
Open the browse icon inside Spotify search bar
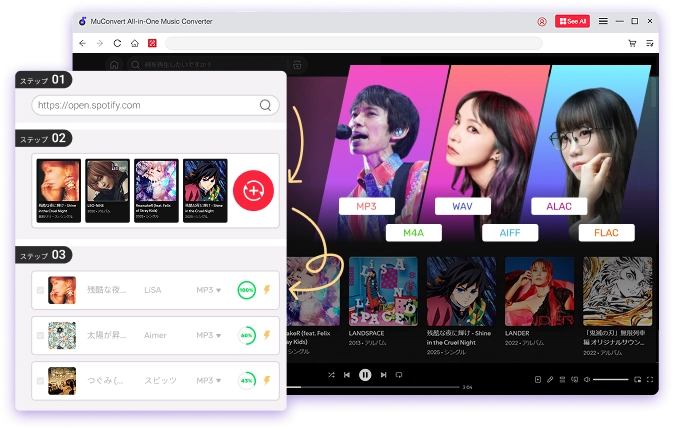[x=297, y=64]
